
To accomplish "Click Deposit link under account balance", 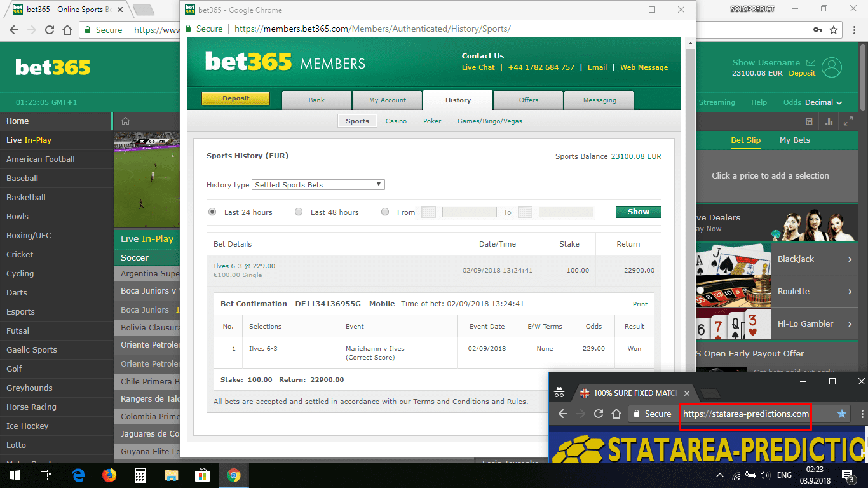I will click(x=802, y=73).
